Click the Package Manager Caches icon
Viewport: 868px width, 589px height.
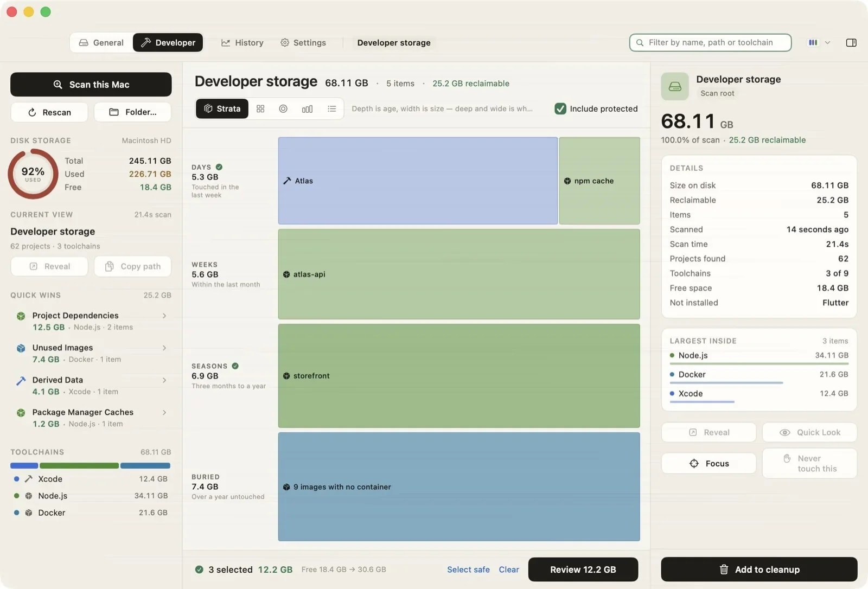(x=21, y=413)
